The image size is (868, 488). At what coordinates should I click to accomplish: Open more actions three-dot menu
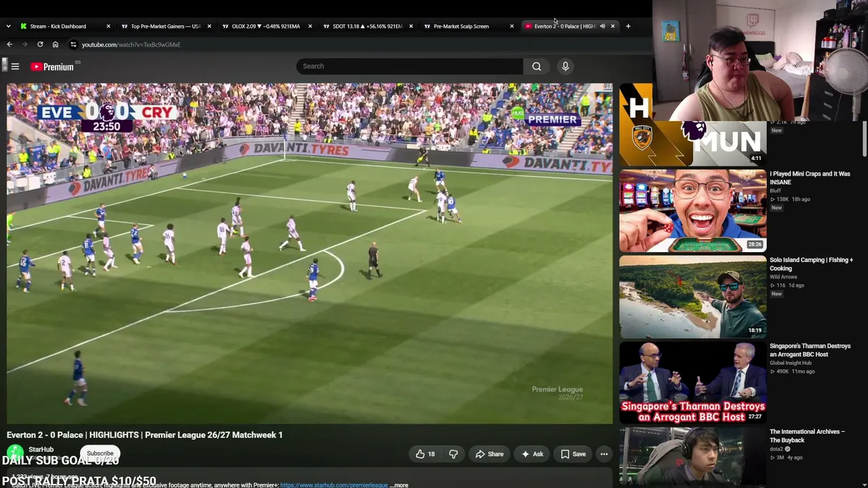604,454
